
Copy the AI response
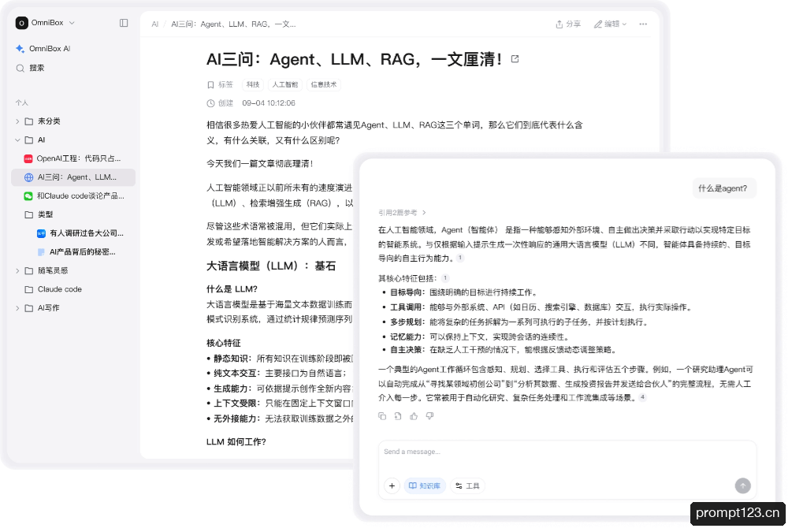(x=382, y=416)
